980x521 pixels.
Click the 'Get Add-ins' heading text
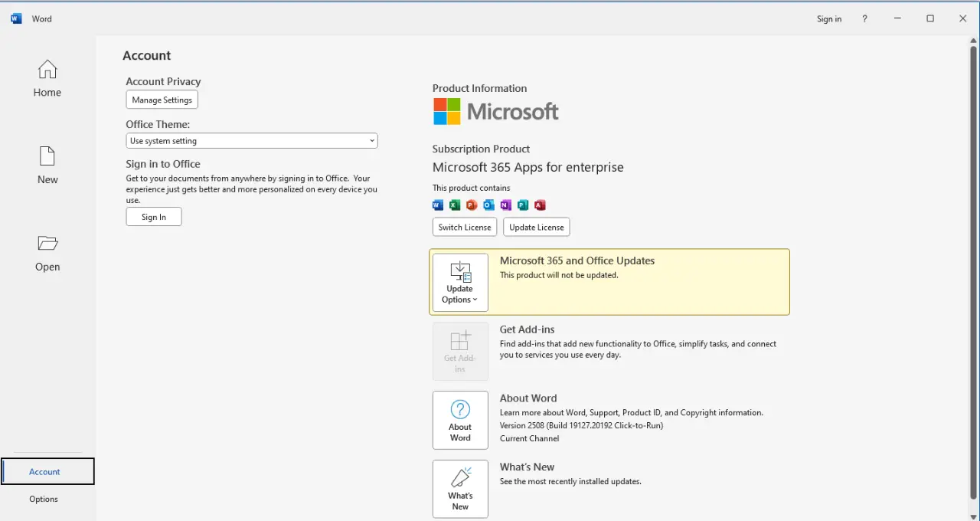(527, 329)
